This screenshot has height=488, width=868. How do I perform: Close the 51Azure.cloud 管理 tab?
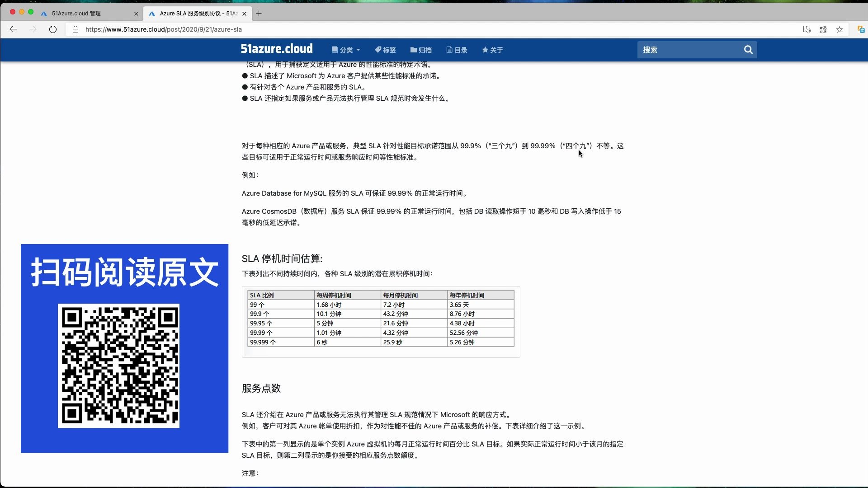click(x=136, y=14)
